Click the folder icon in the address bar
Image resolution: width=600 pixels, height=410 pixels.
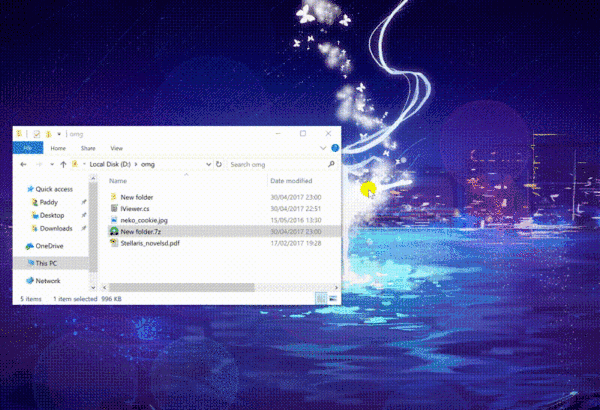tap(75, 164)
